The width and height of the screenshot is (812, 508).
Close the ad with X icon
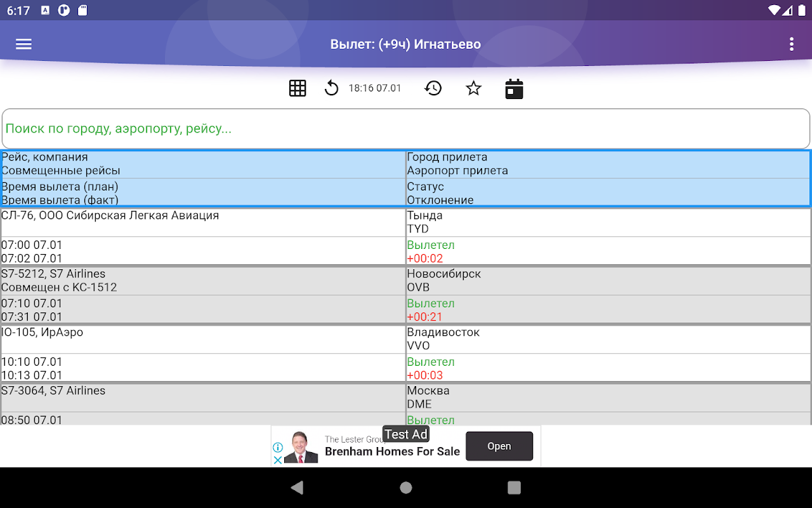click(x=277, y=460)
